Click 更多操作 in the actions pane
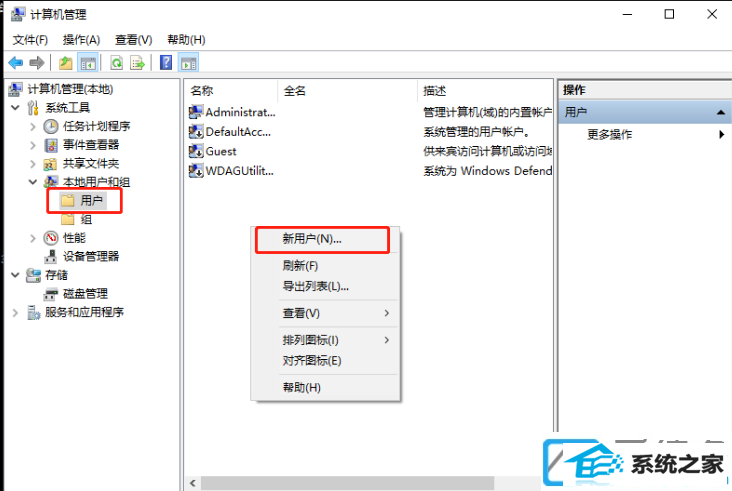Viewport: 732px width, 491px height. point(610,134)
